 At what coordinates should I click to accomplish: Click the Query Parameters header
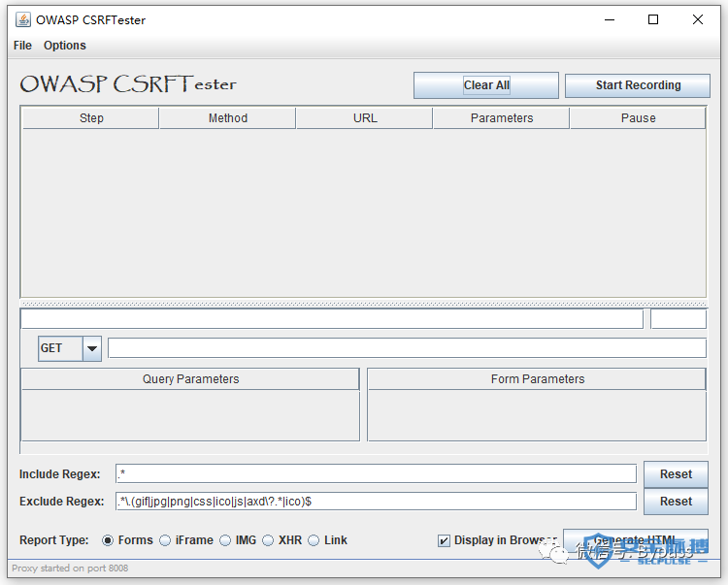tap(190, 379)
